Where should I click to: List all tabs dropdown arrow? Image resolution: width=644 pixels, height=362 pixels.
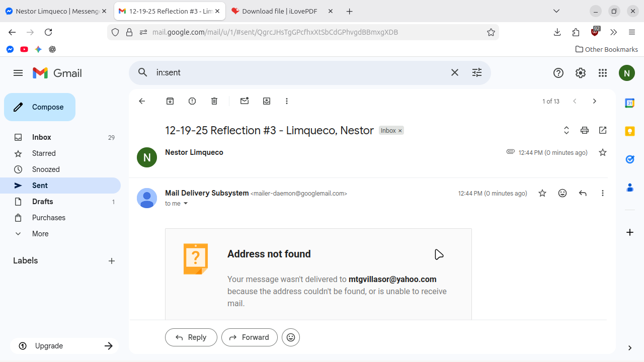556,11
